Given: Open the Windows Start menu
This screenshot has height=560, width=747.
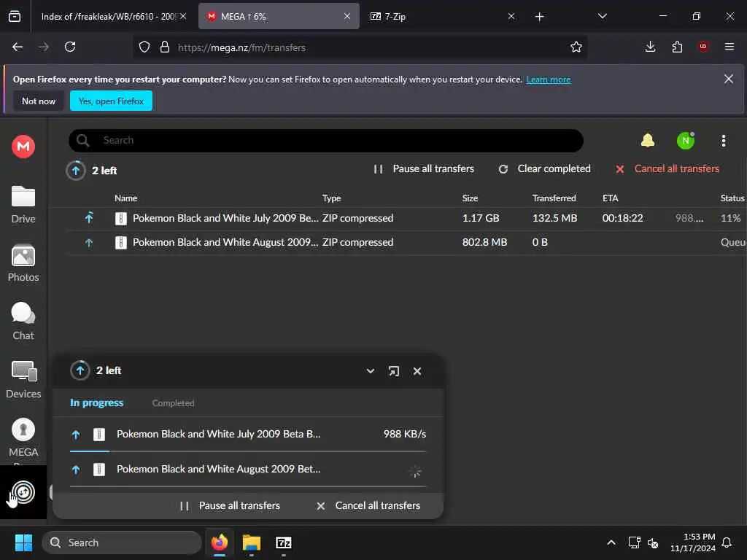Looking at the screenshot, I should click(x=23, y=542).
